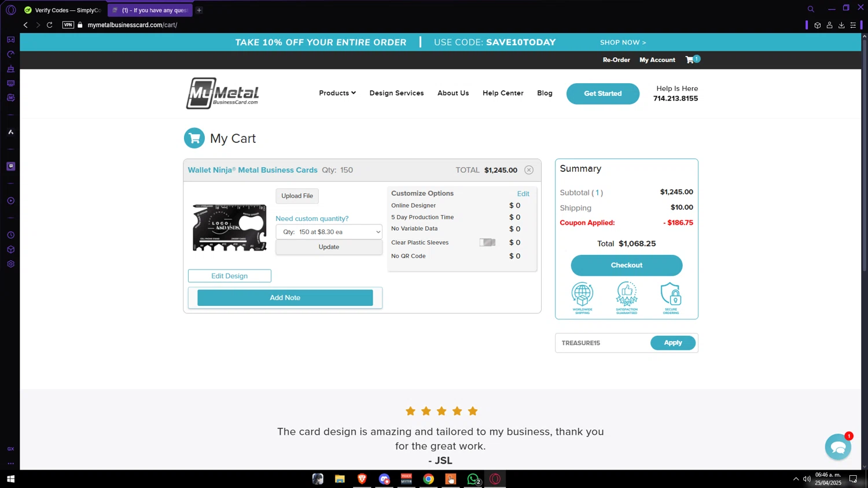The image size is (868, 488).
Task: Open the Blog page
Action: 545,93
